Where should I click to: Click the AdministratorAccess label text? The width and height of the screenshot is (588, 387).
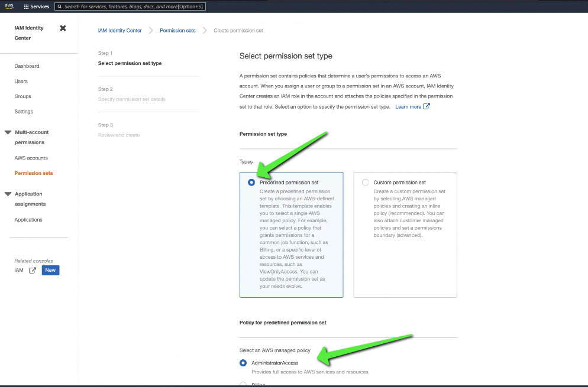[x=275, y=363]
